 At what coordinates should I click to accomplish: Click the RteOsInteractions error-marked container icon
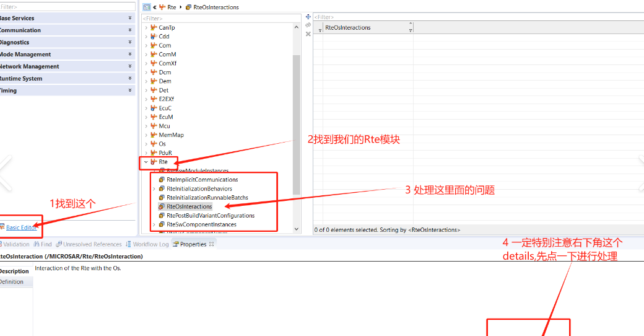point(162,206)
